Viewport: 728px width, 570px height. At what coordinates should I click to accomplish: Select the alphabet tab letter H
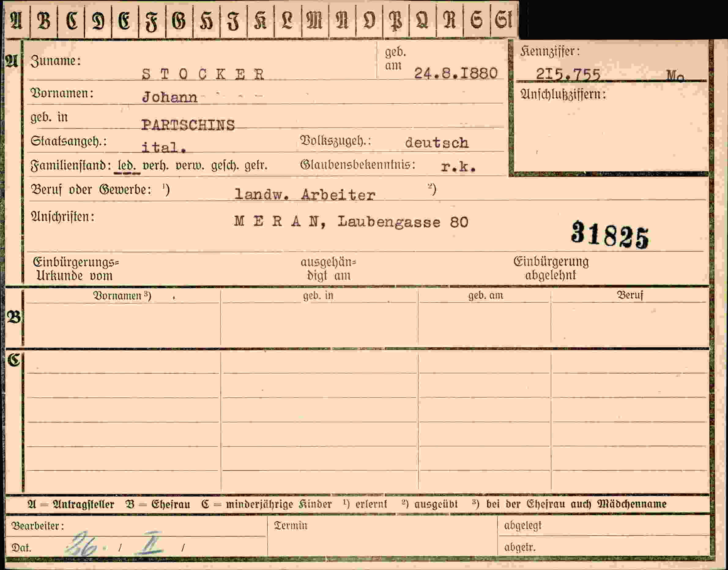coord(206,20)
